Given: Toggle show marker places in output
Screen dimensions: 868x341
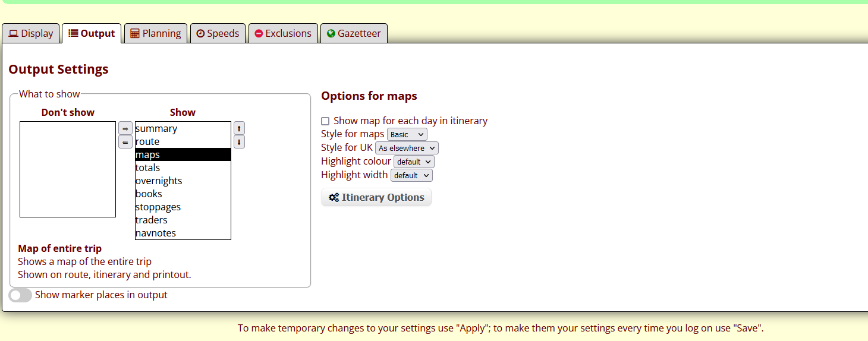Looking at the screenshot, I should [20, 295].
